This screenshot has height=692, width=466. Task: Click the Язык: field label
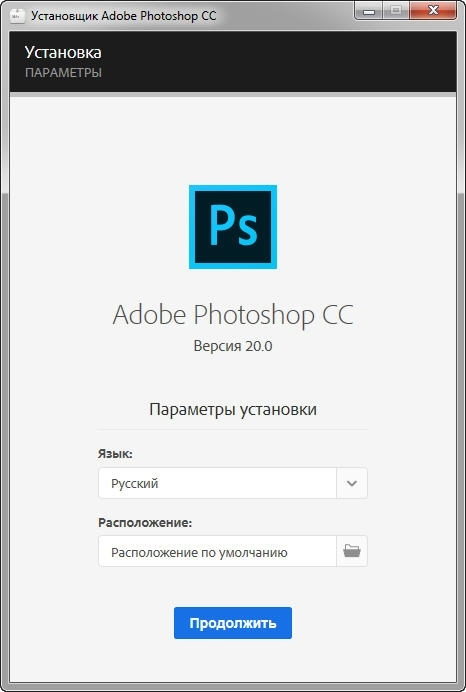[115, 454]
